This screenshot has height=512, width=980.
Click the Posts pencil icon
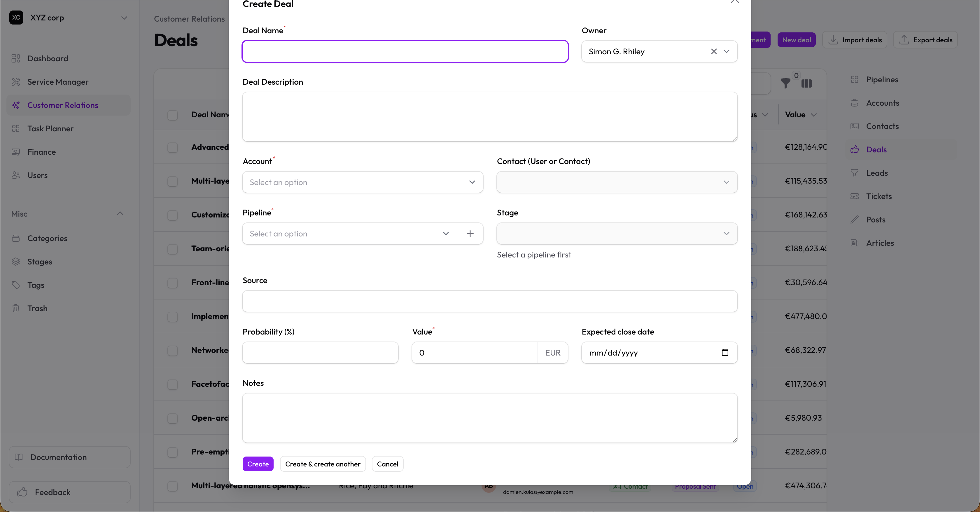click(855, 220)
